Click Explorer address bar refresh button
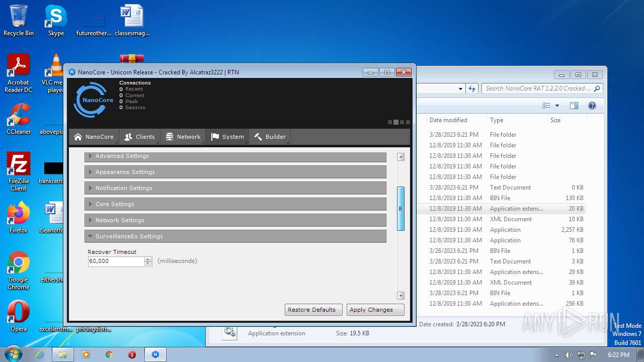This screenshot has height=362, width=644. tap(471, 88)
